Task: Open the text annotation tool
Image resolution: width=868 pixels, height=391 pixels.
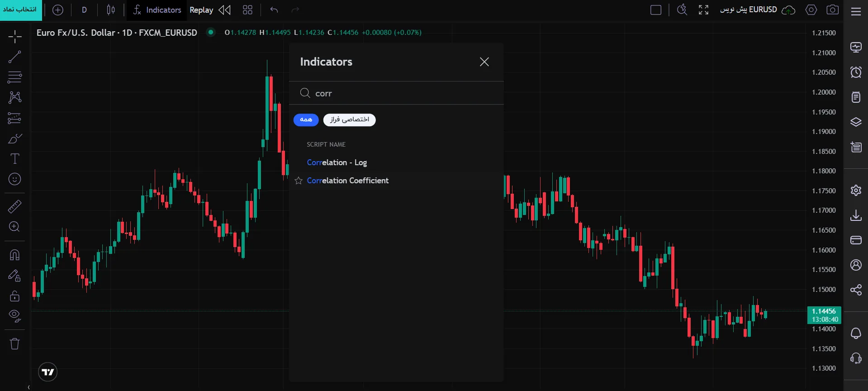Action: tap(14, 159)
